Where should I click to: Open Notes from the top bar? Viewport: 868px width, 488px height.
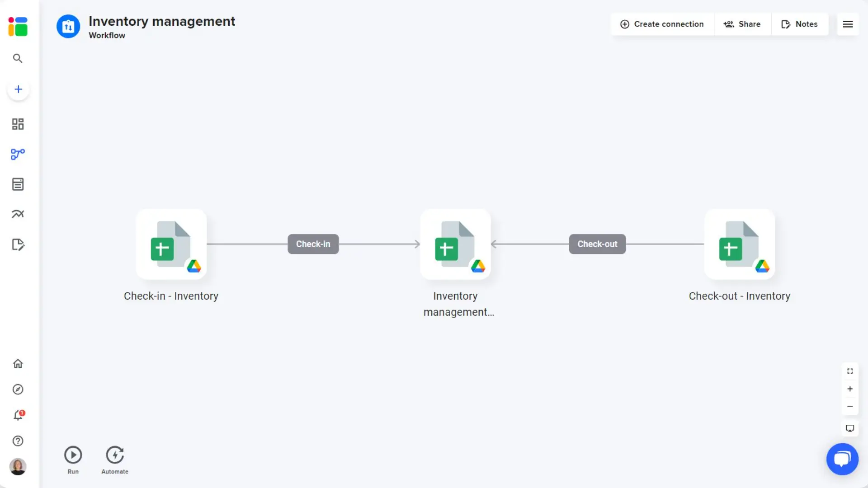point(800,24)
